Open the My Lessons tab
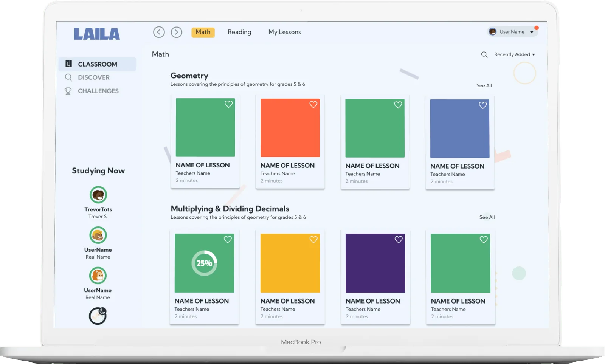The height and width of the screenshot is (364, 605). [x=285, y=32]
